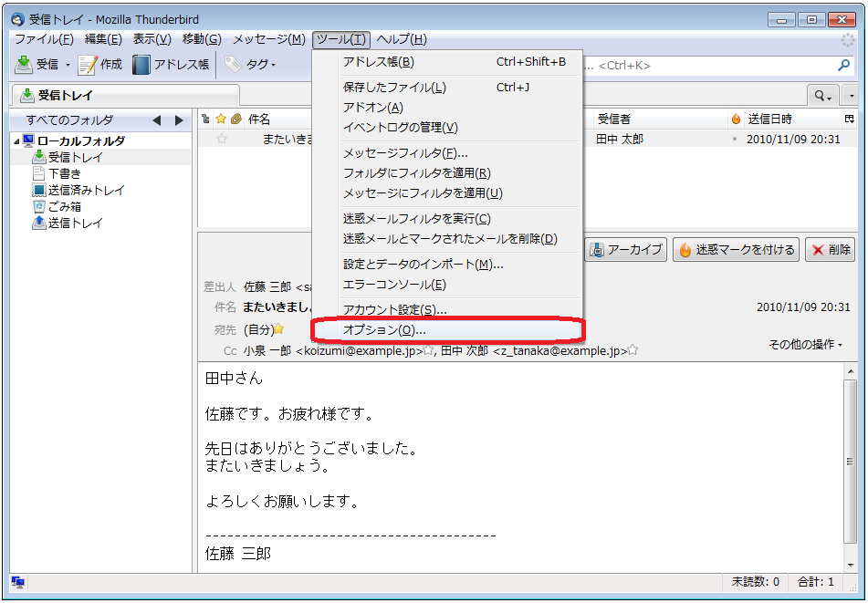This screenshot has height=603, width=868.
Task: Toggle junk dot on the message row
Action: pos(735,139)
